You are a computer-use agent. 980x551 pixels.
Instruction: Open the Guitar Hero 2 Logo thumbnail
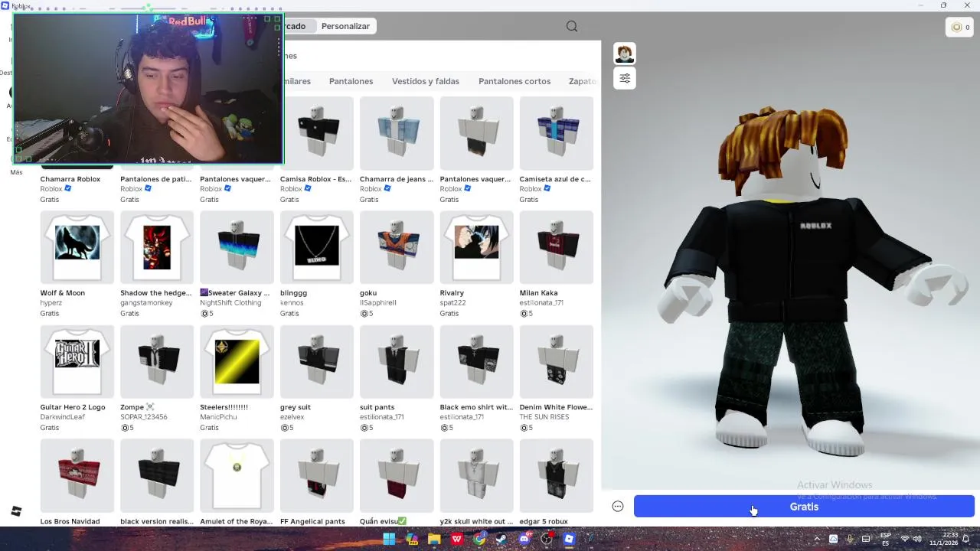tap(77, 361)
